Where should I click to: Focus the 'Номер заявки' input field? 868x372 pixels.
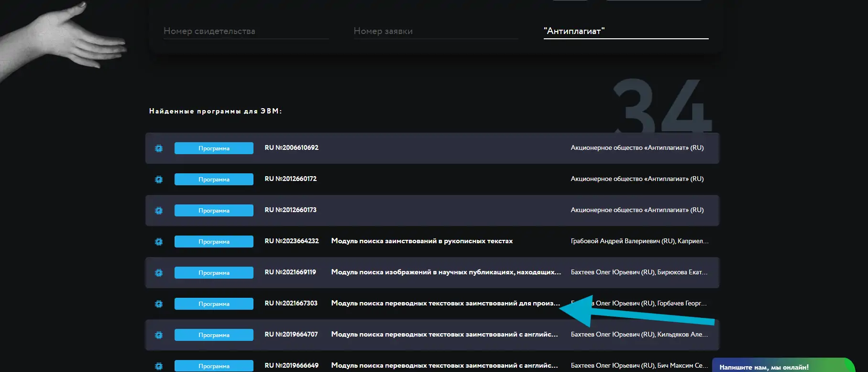click(x=436, y=31)
